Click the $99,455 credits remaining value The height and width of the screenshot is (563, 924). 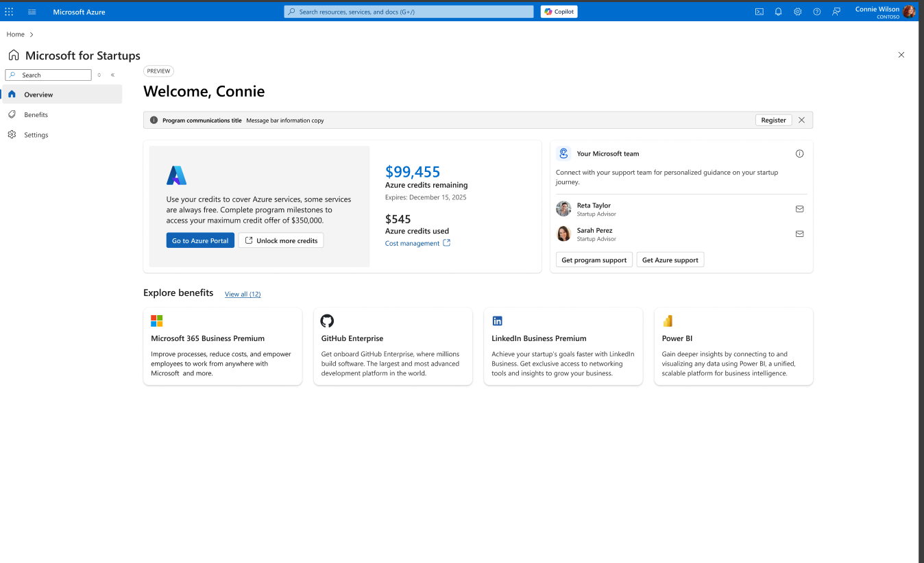coord(413,172)
